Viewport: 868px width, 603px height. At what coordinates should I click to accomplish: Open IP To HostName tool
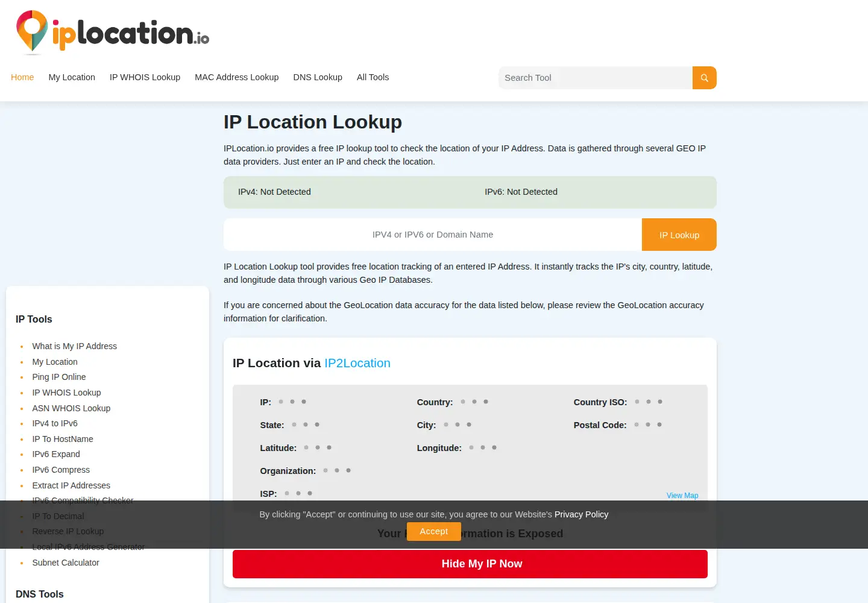(63, 439)
